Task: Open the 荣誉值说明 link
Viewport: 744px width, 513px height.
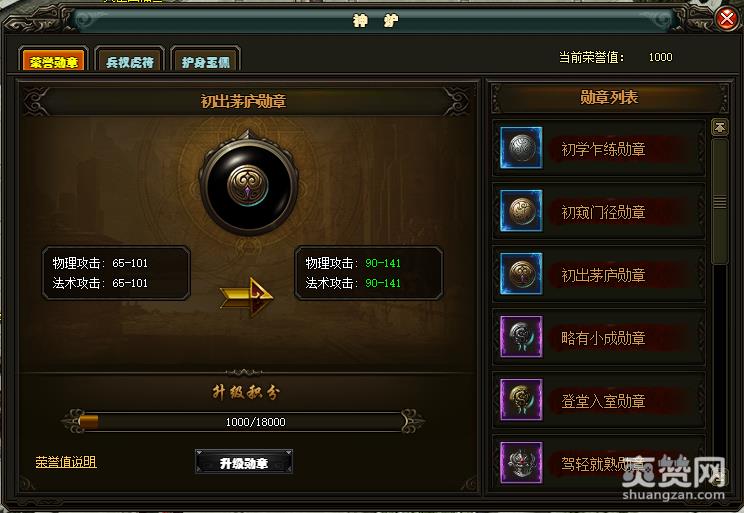Action: (66, 462)
